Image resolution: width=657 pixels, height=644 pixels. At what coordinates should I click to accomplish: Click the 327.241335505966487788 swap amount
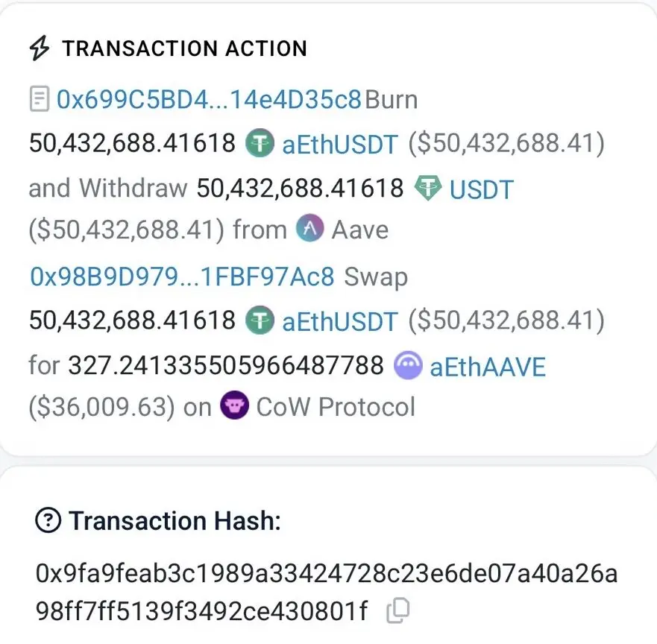226,365
